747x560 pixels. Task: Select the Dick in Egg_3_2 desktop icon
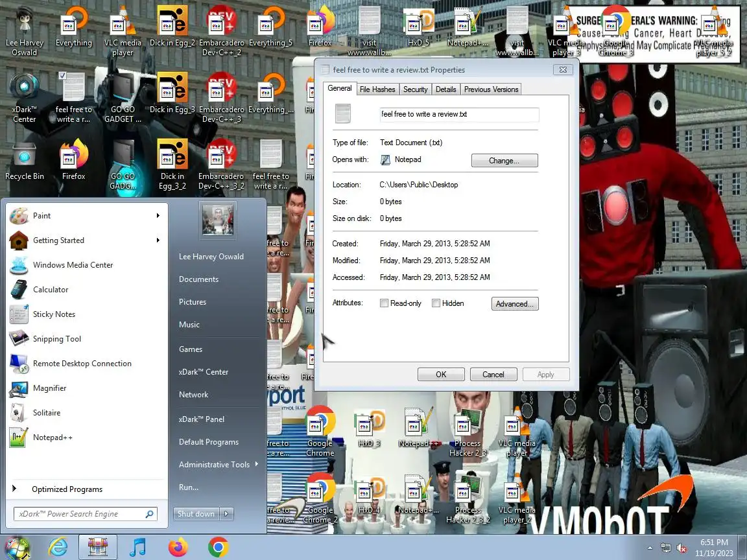coord(172,164)
